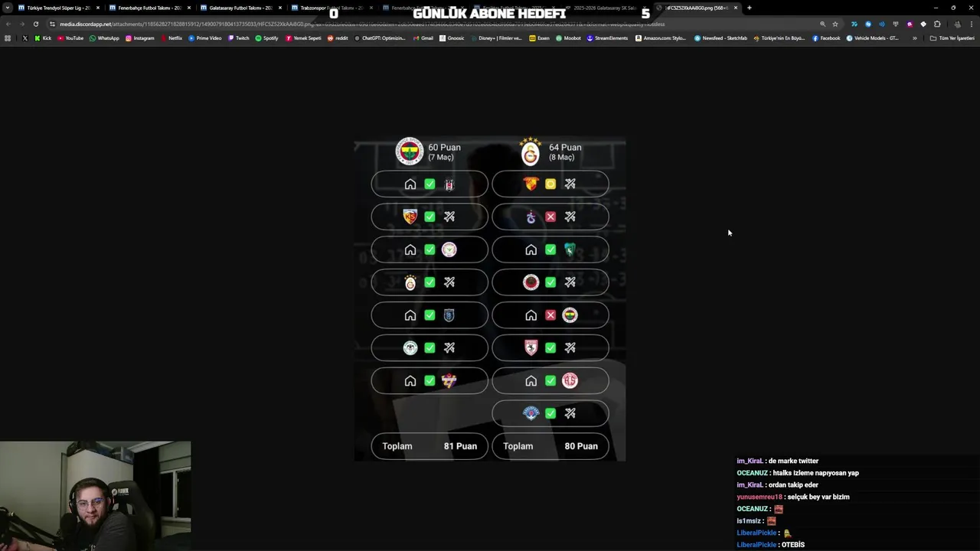Open the Yemek Sepeti bookmark
This screenshot has height=551, width=980.
tap(303, 38)
